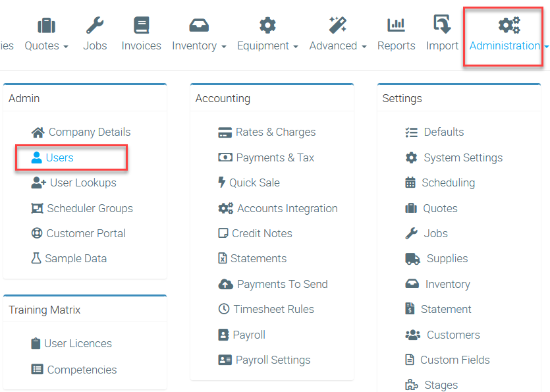This screenshot has width=550, height=392.
Task: Click the calendar icon next to Scheduling
Action: 410,183
